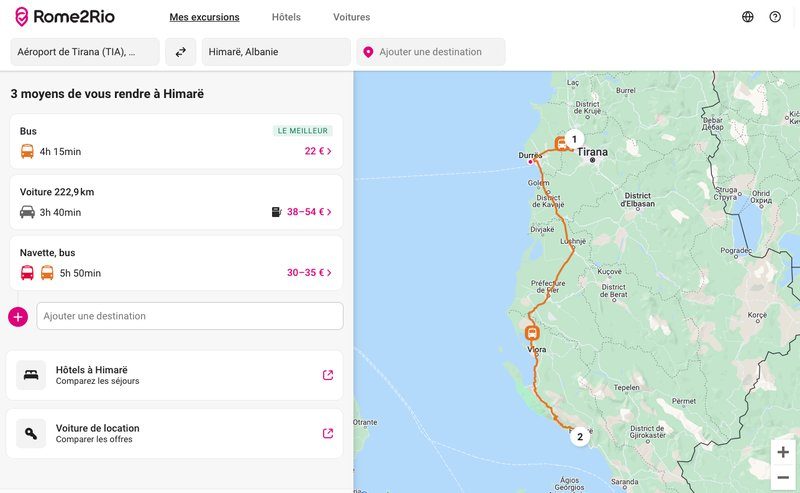Open Voiture de location Comparer les offres

(174, 433)
